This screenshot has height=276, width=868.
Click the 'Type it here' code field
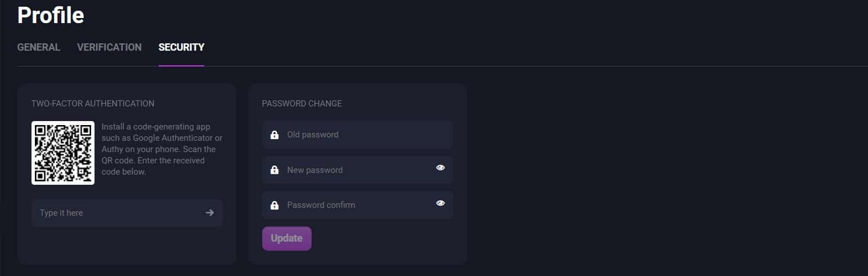[x=127, y=213]
